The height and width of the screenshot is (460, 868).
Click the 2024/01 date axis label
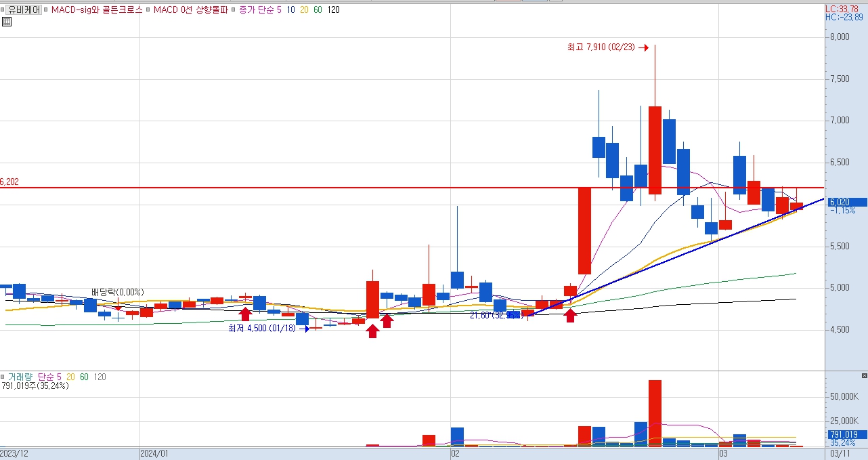(154, 453)
